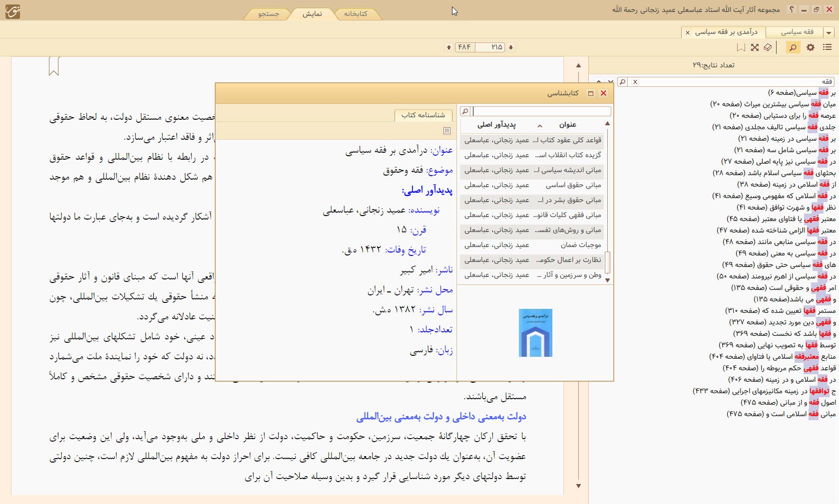Click the white bookmark ribbon on the page
Viewport: 839px width, 504px height.
click(x=54, y=66)
